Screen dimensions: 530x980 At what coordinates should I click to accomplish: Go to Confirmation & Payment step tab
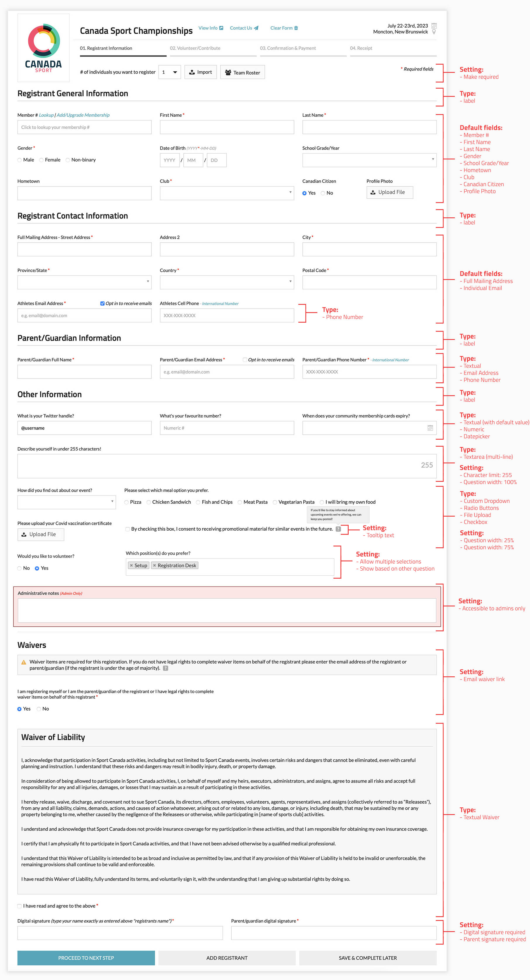288,48
